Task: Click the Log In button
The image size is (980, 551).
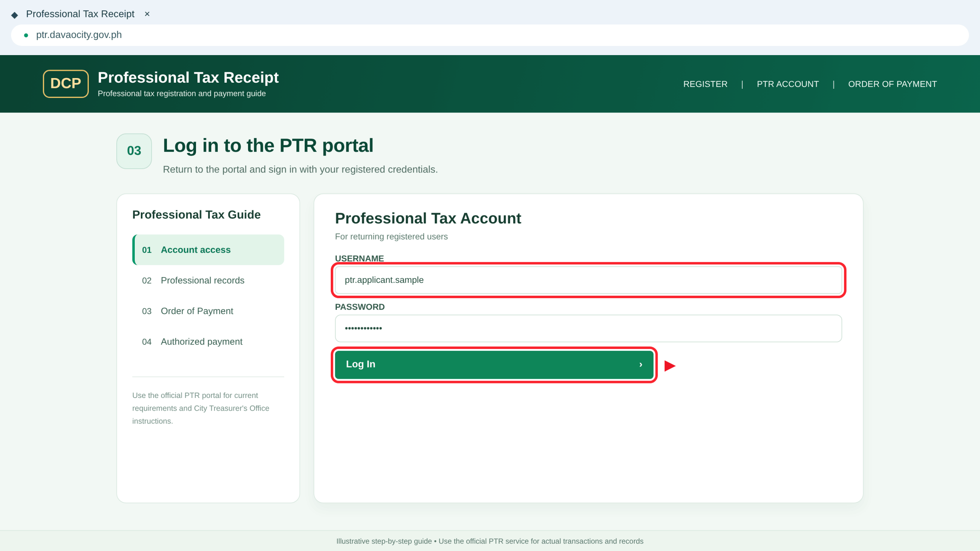Action: (494, 365)
